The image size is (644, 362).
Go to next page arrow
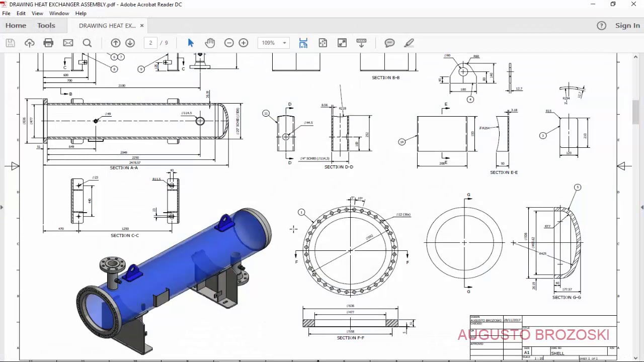pos(130,43)
